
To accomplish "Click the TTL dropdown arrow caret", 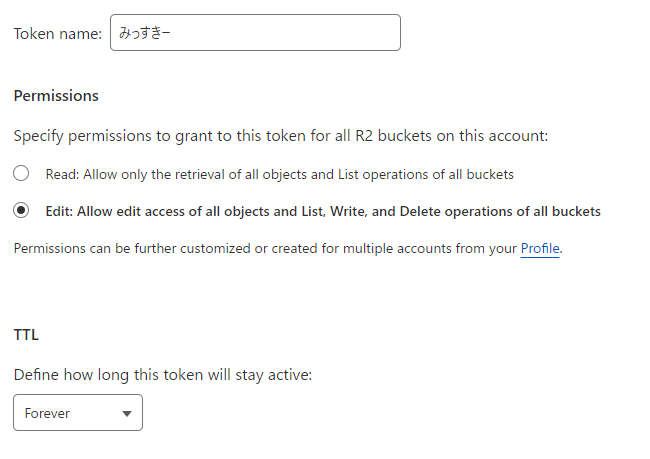I will click(127, 413).
